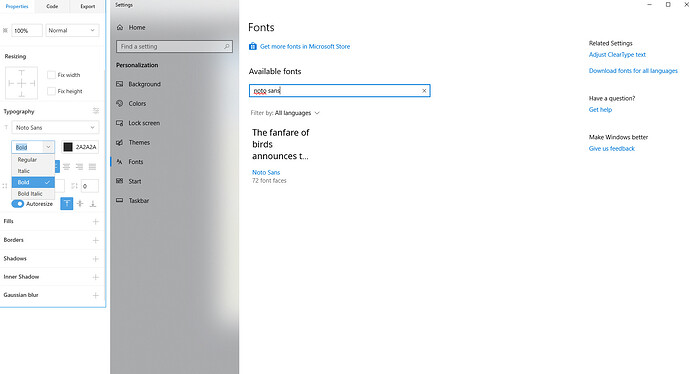Select justify text alignment icon

click(x=92, y=167)
